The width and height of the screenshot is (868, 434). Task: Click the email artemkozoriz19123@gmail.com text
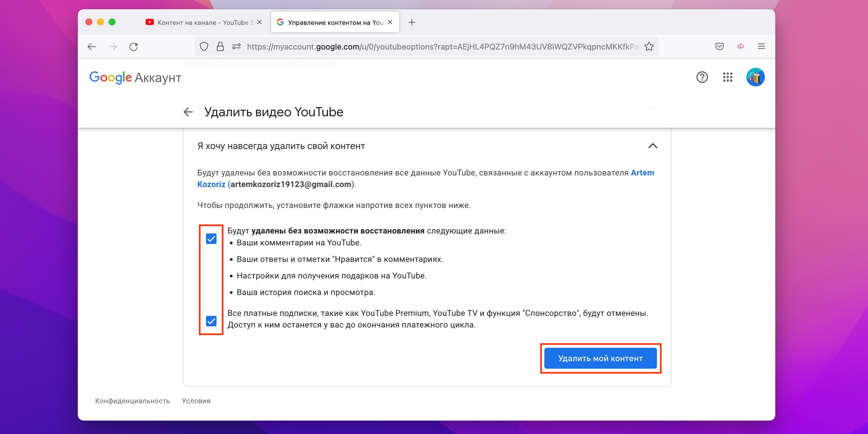[291, 184]
